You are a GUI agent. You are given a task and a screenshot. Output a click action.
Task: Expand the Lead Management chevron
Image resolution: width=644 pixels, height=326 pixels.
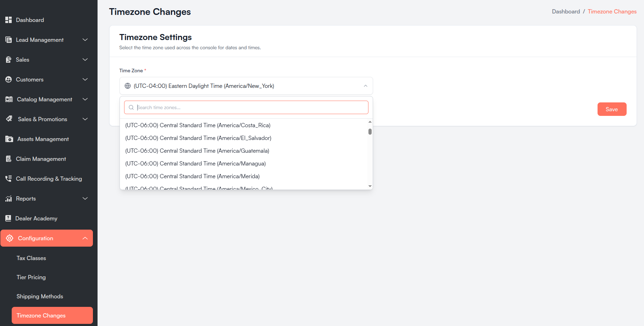tap(85, 40)
